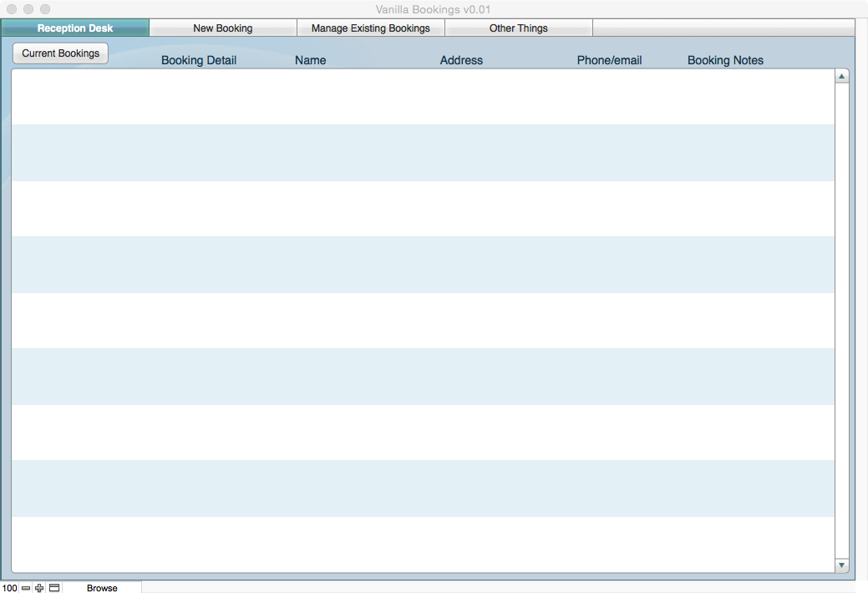Click the zoom out minus icon
Image resolution: width=868 pixels, height=593 pixels.
pos(26,588)
